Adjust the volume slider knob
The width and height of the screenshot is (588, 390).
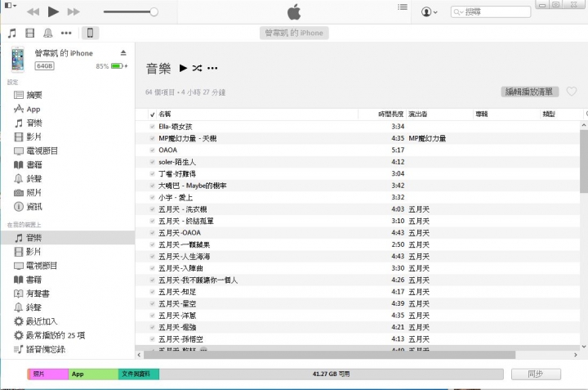click(154, 12)
